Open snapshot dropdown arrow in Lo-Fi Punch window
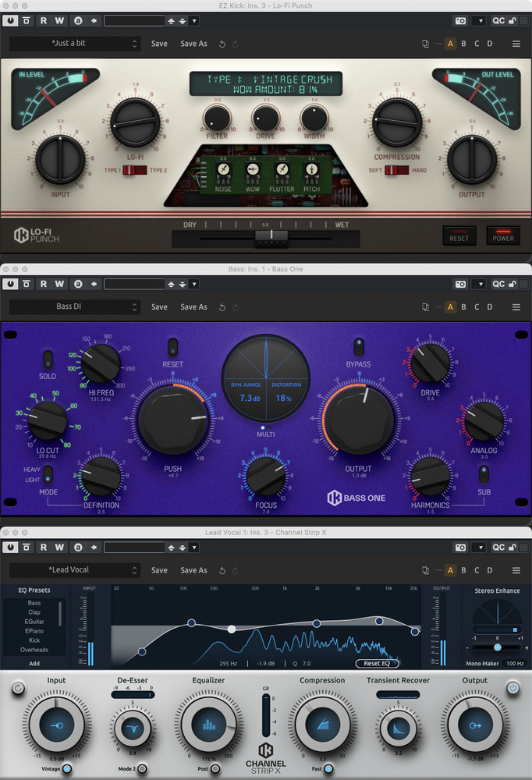 (x=480, y=21)
